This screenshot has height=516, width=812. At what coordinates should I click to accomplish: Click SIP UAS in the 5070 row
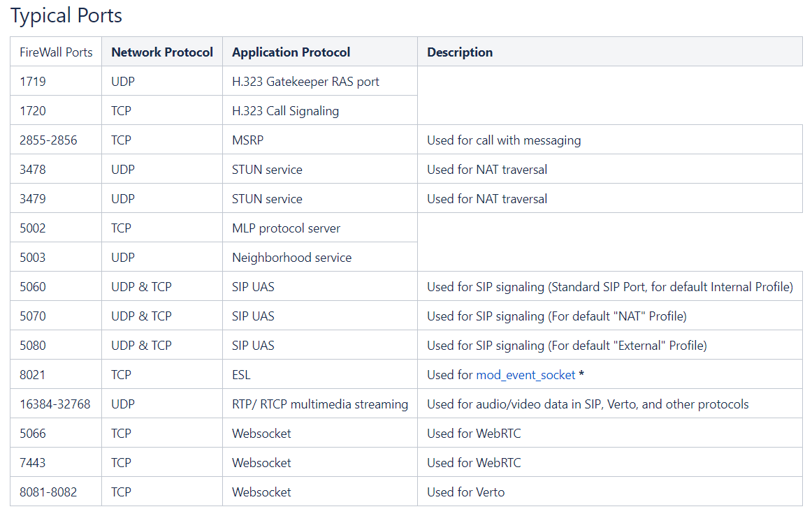point(320,316)
